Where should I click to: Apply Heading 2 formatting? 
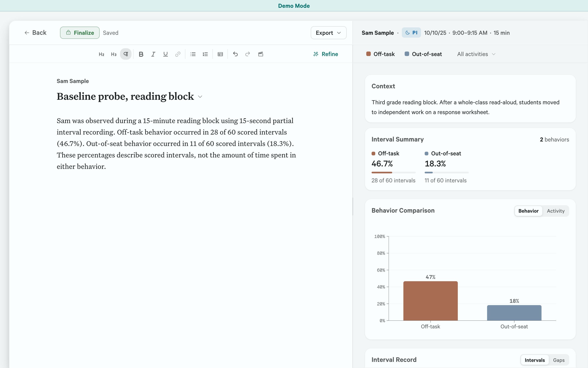point(101,54)
